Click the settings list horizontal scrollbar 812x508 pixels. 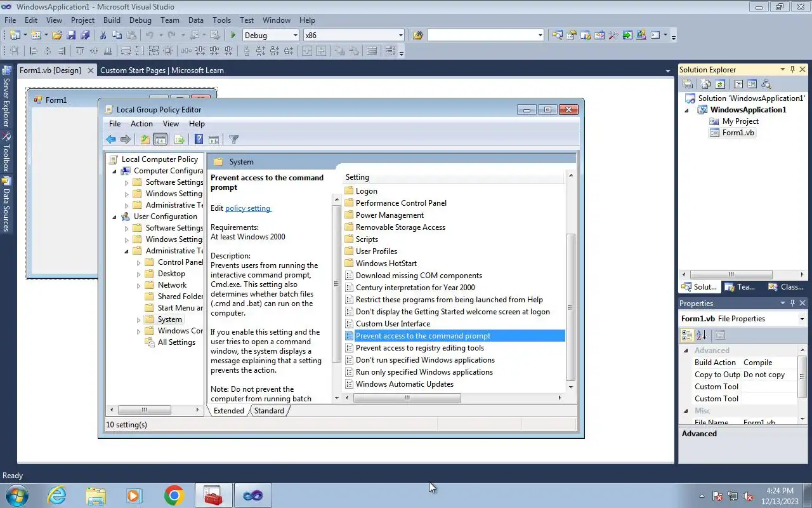pos(407,398)
